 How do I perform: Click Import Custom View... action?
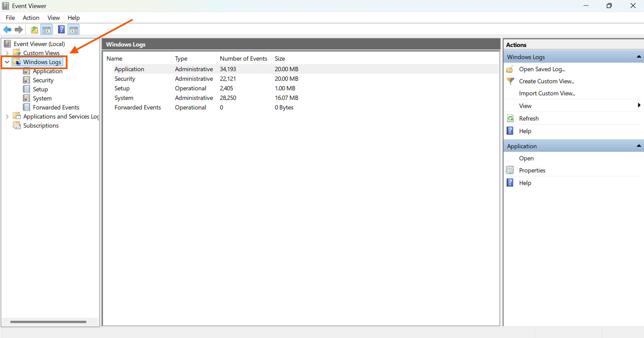tap(547, 93)
